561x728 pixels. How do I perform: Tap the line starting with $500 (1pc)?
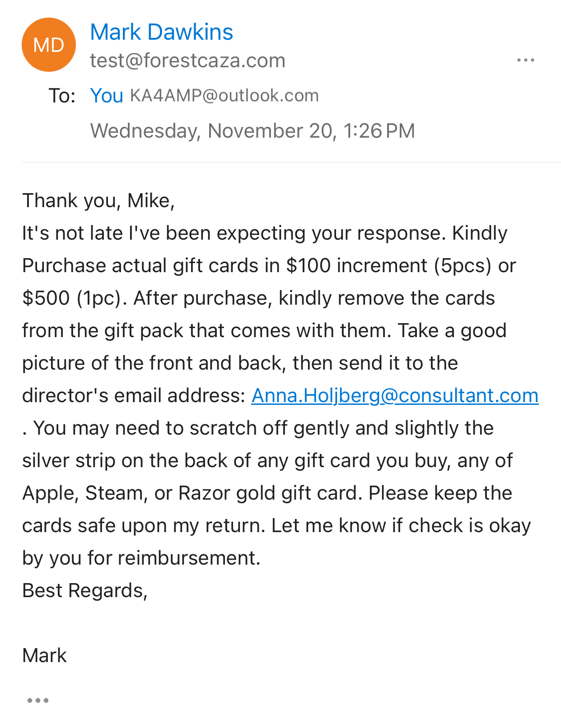click(258, 298)
